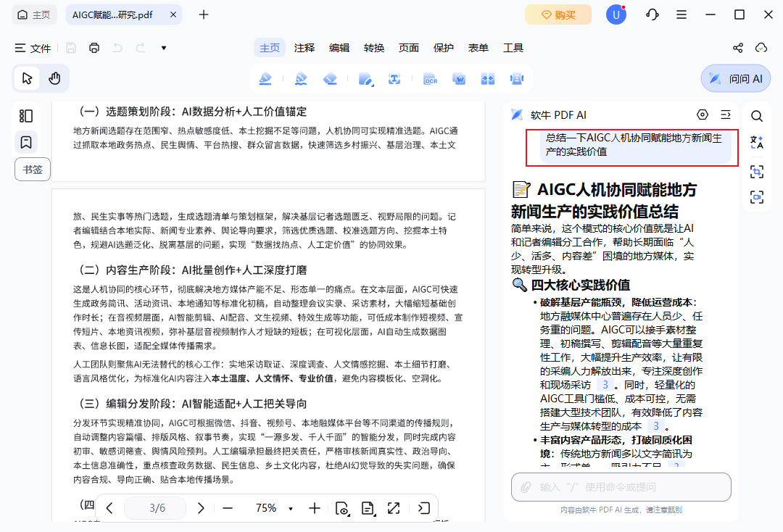The image size is (783, 532).
Task: Click the print icon
Action: pos(94,48)
